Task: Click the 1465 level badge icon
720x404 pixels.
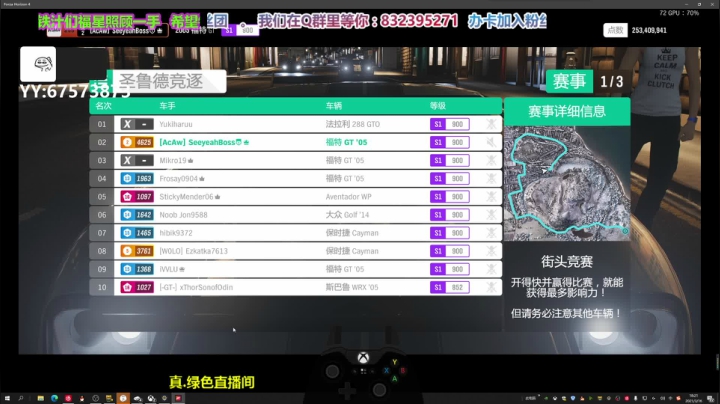Action: click(137, 233)
